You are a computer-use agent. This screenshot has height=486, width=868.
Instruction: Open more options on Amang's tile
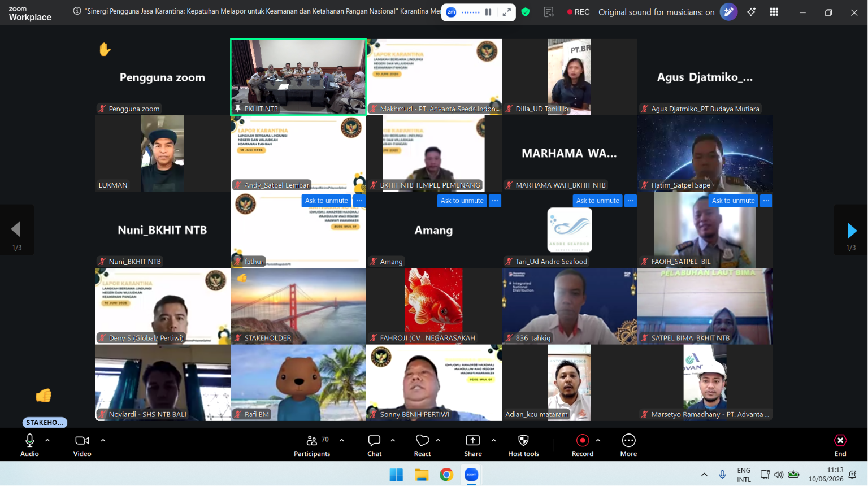495,201
